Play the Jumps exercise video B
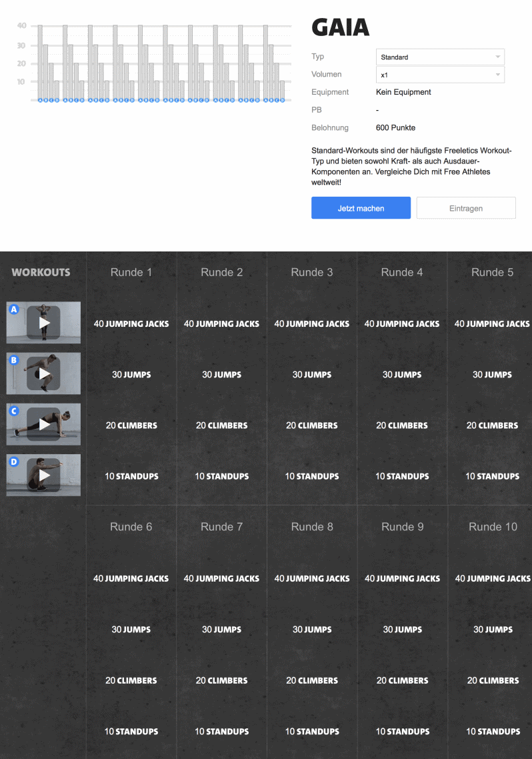 click(43, 373)
